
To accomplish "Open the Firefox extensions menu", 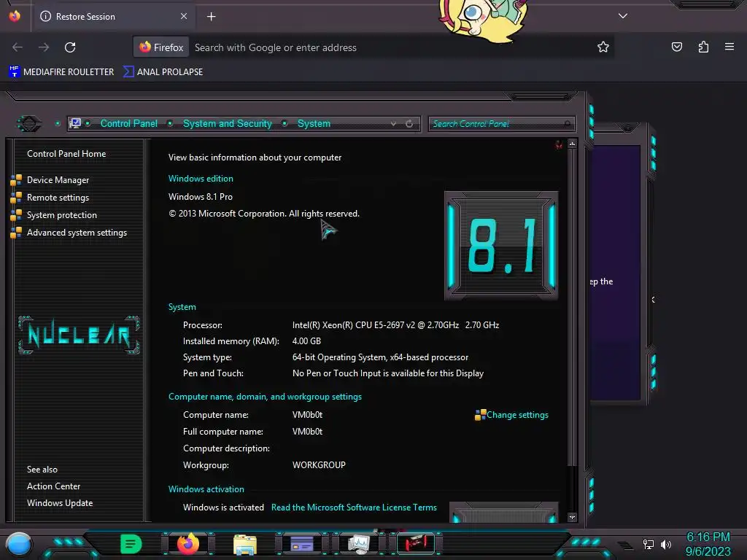I will 703,47.
